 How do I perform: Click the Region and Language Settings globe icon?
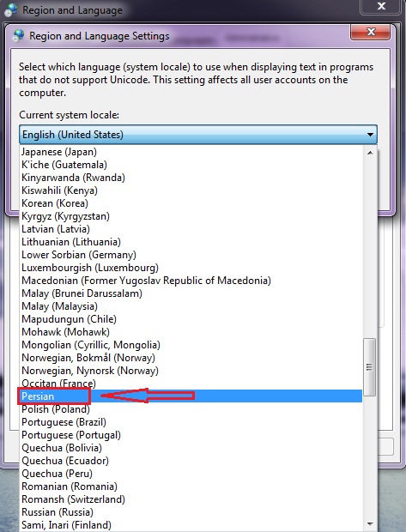[18, 36]
